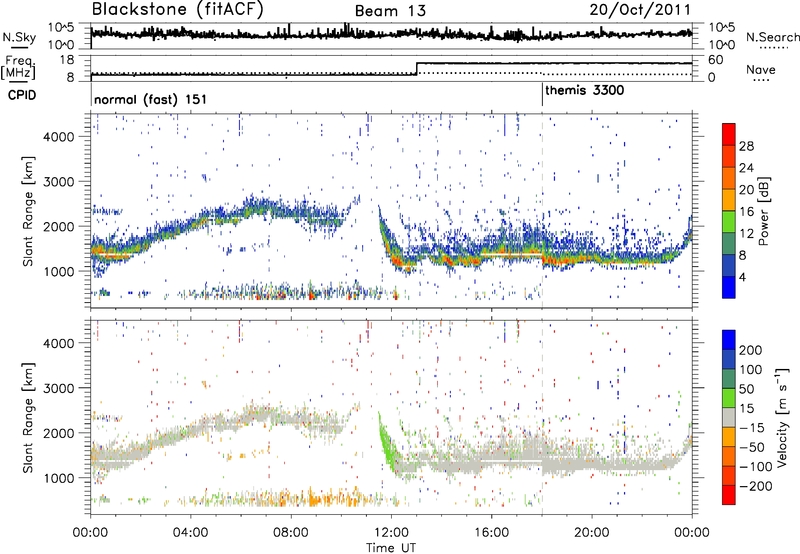Click the 'Velocity [m s^-1]' colorbar label
The image size is (800, 554).
[x=782, y=417]
